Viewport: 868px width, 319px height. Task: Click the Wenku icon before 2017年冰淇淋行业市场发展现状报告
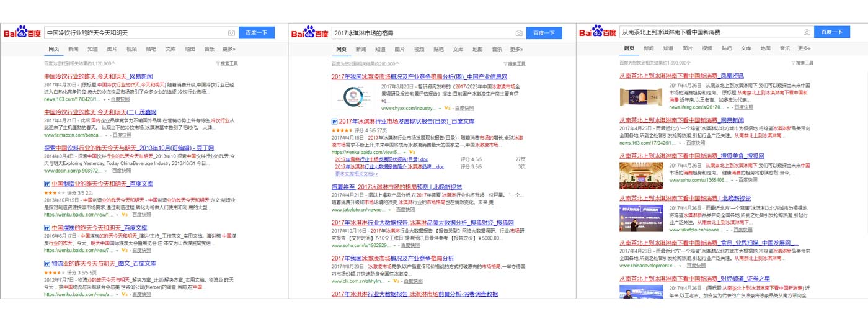click(335, 122)
